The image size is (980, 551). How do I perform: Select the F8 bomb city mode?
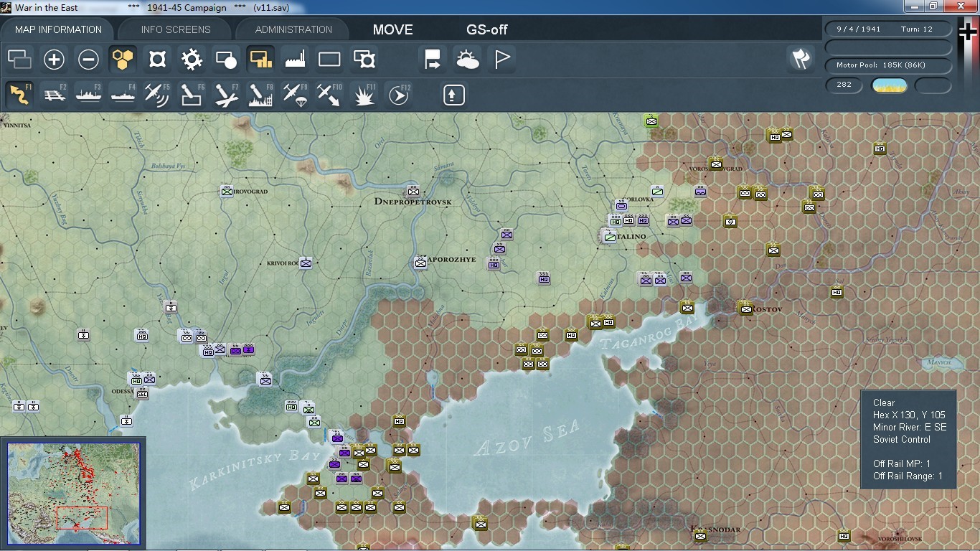coord(260,95)
